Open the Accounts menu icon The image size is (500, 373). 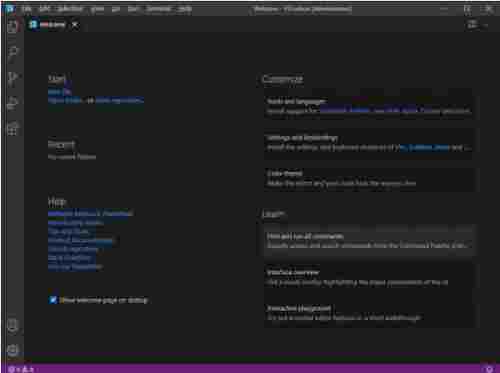click(12, 325)
